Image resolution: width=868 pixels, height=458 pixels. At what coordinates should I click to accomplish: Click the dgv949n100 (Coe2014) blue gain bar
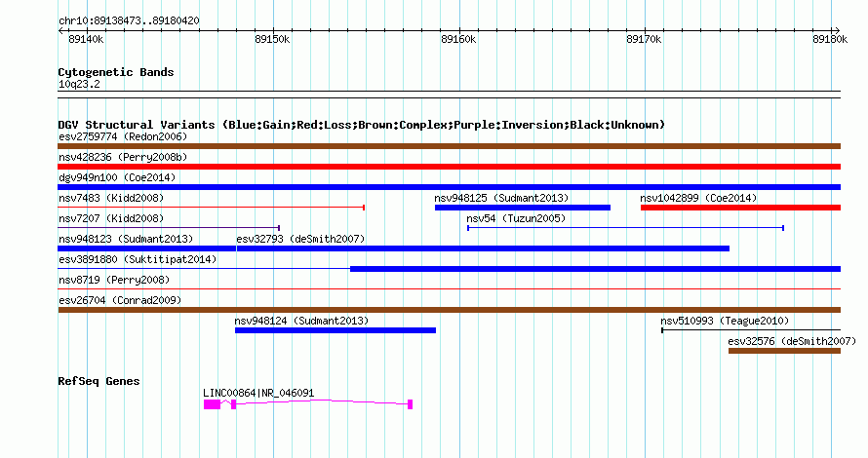pos(449,187)
